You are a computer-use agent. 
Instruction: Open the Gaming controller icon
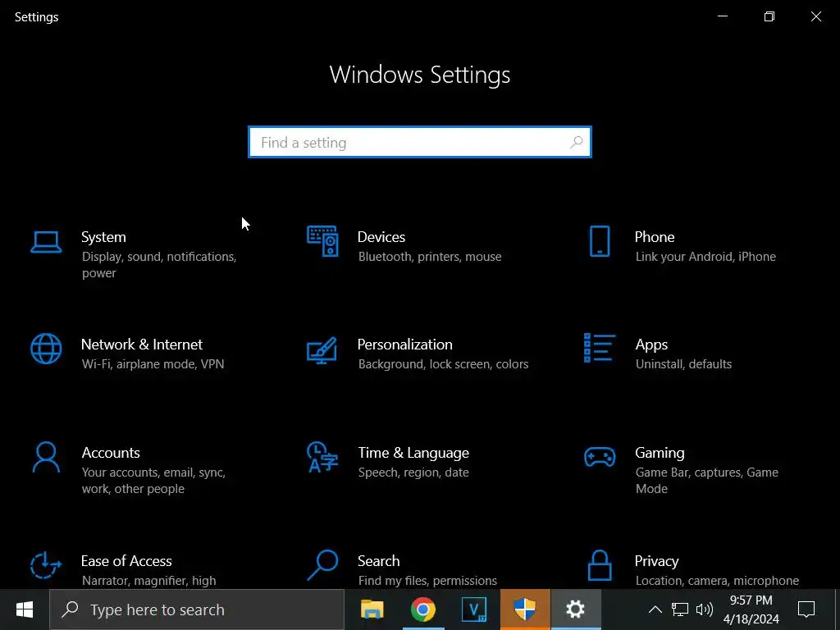click(x=600, y=457)
